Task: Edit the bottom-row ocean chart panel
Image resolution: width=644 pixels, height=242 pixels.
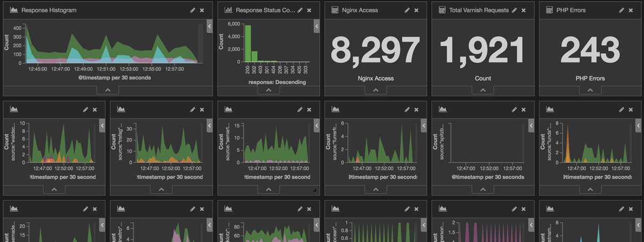Action: (x=407, y=209)
